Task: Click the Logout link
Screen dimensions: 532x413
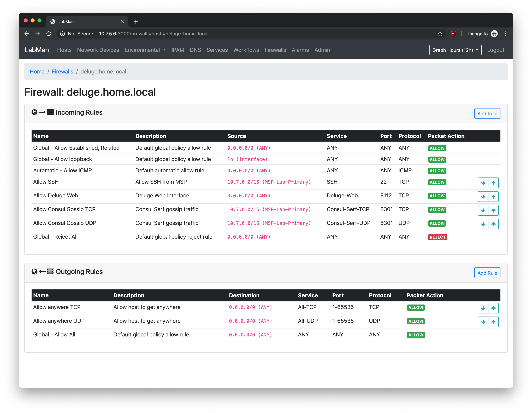Action: click(495, 50)
